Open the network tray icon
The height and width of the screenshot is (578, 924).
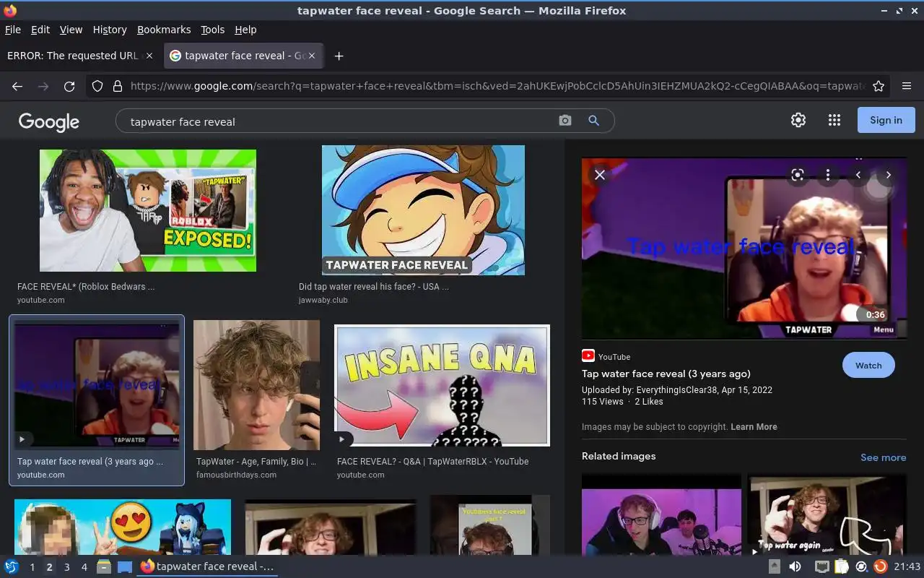(x=822, y=566)
